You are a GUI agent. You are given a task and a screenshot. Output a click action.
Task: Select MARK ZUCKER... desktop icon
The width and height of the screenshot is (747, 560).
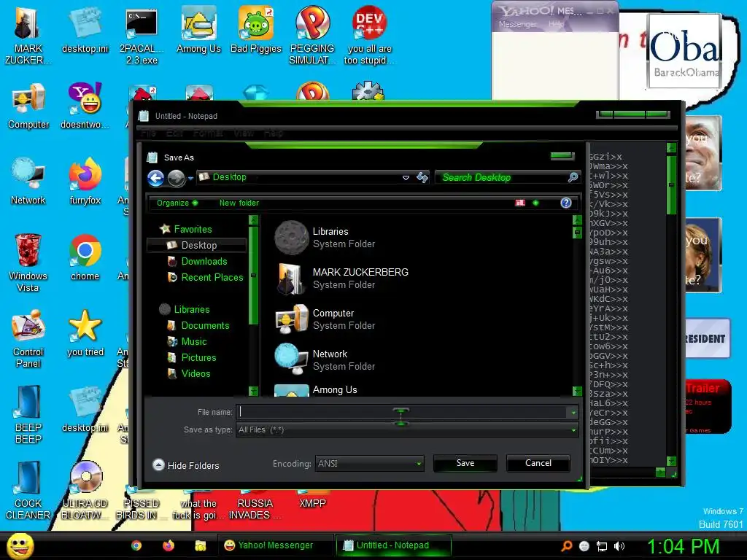pos(28,36)
